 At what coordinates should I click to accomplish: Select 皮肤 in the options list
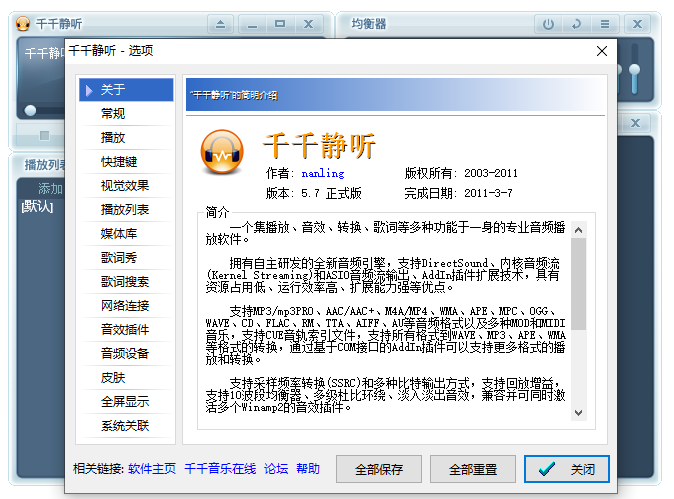point(113,378)
